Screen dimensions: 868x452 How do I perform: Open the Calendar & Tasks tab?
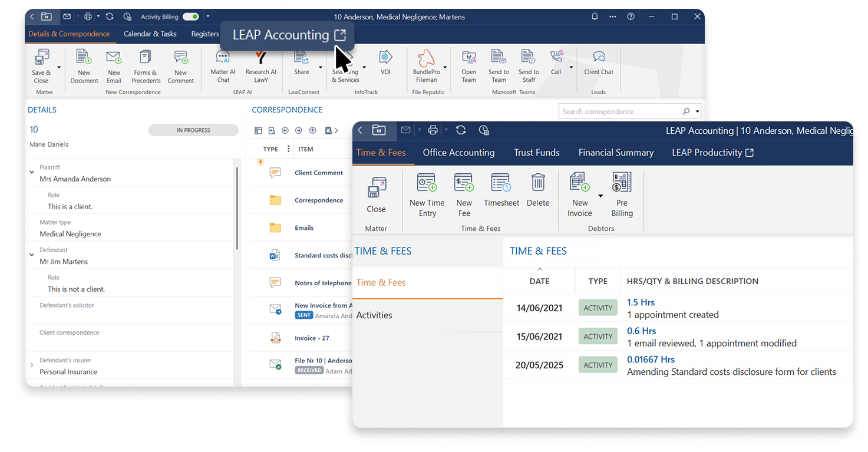150,34
